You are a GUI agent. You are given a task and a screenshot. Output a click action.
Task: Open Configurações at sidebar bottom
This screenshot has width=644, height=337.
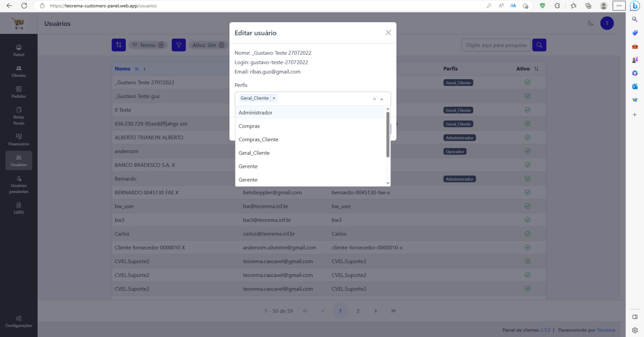click(19, 322)
